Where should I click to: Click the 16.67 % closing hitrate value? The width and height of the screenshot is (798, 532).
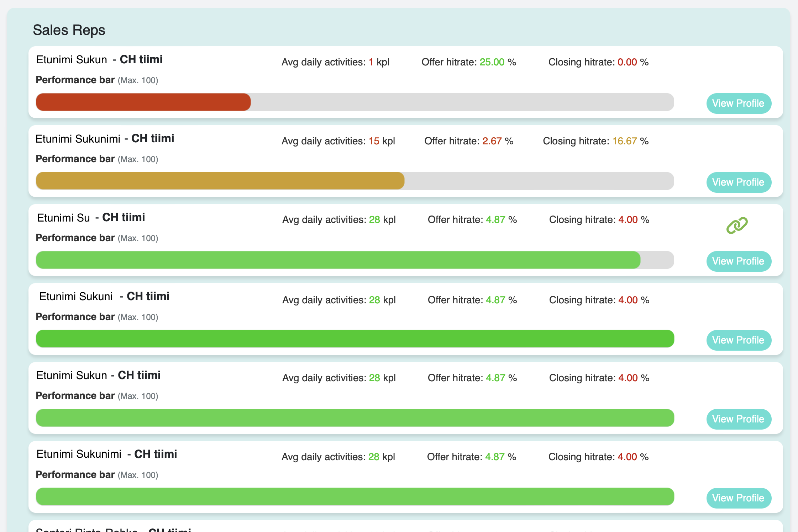[624, 141]
